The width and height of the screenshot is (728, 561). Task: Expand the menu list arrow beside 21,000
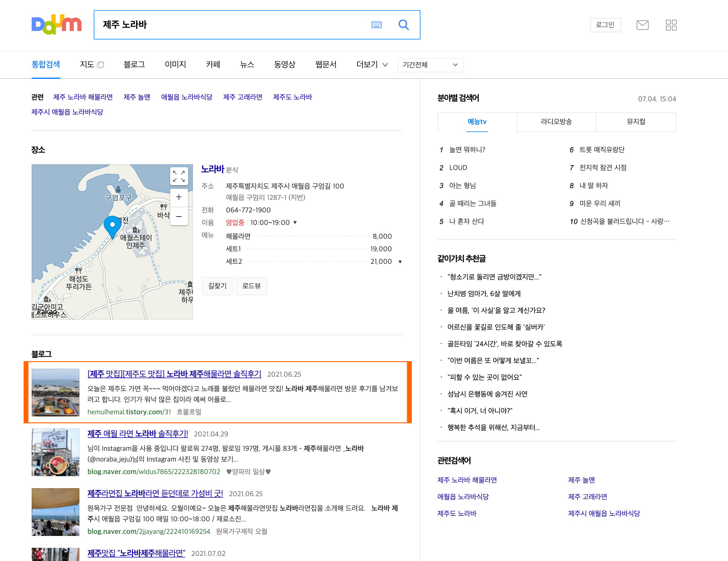point(400,262)
